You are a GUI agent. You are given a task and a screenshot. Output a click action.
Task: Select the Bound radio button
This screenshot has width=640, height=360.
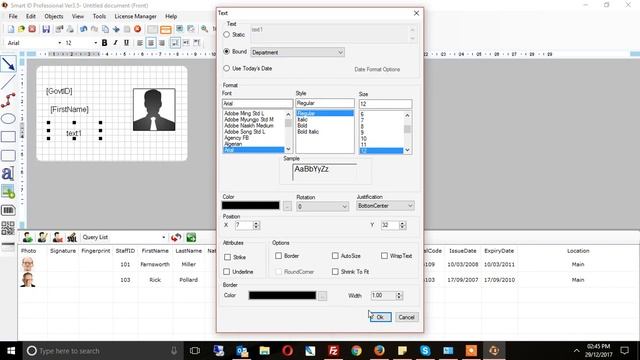tap(227, 52)
